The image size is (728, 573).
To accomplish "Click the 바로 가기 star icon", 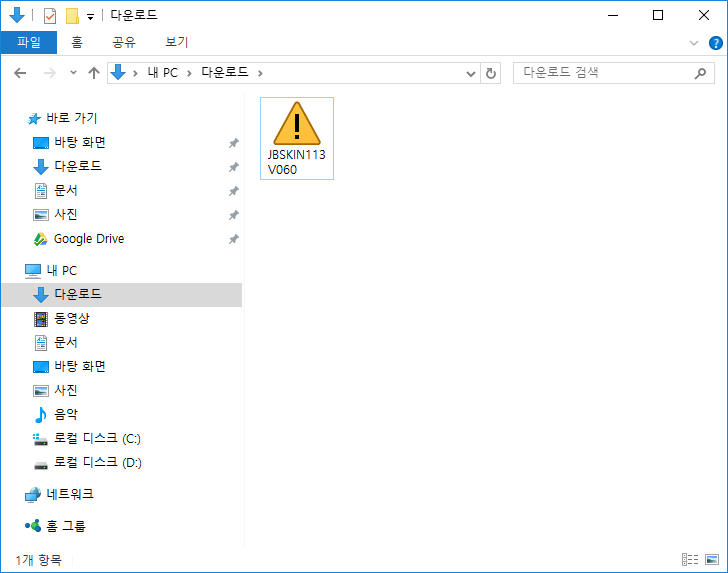I will tap(33, 119).
